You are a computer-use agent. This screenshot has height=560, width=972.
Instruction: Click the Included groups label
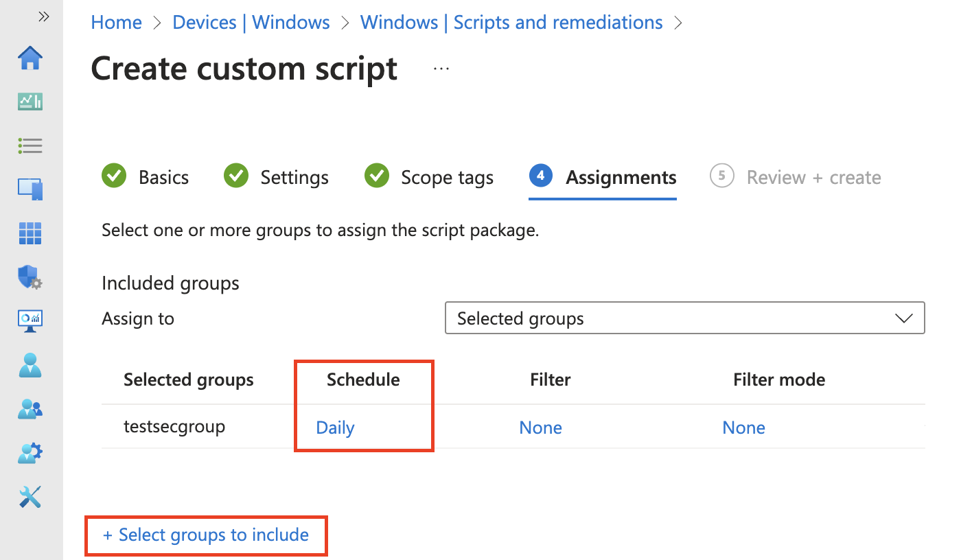tap(170, 283)
